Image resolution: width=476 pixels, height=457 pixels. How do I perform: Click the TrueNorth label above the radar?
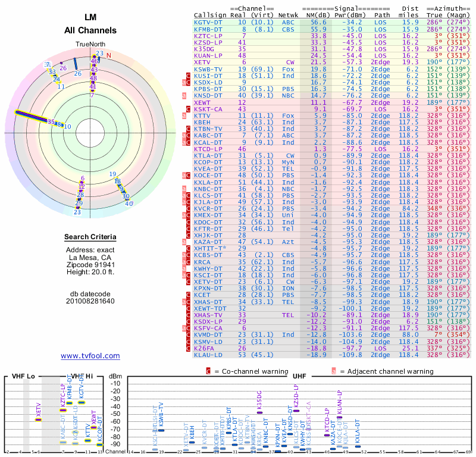point(90,45)
